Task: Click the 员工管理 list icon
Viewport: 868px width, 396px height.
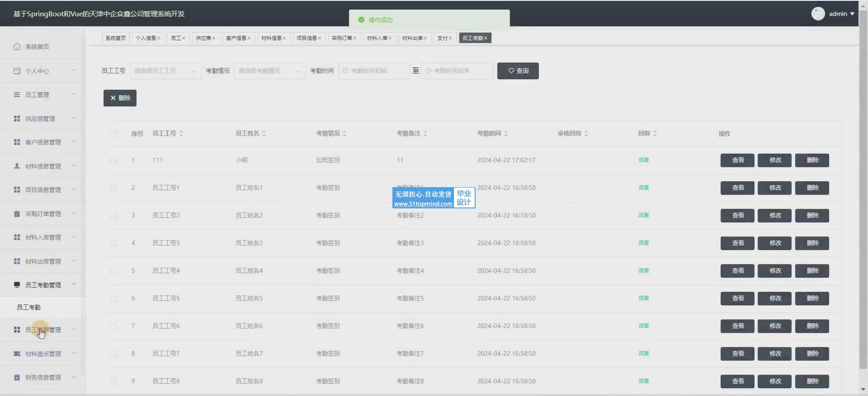Action: [17, 94]
